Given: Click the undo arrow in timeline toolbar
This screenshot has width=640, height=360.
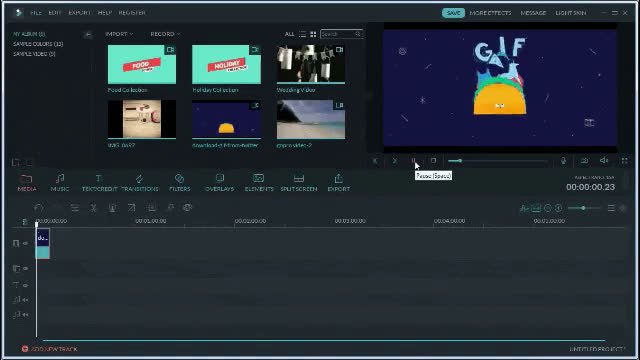Looking at the screenshot, I should point(38,208).
